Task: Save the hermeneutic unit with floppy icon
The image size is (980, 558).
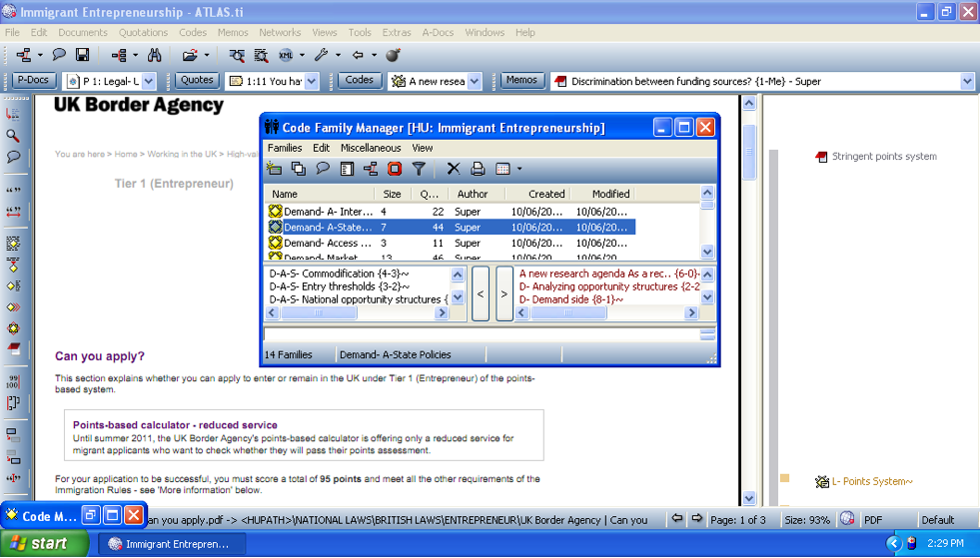Action: pos(83,55)
